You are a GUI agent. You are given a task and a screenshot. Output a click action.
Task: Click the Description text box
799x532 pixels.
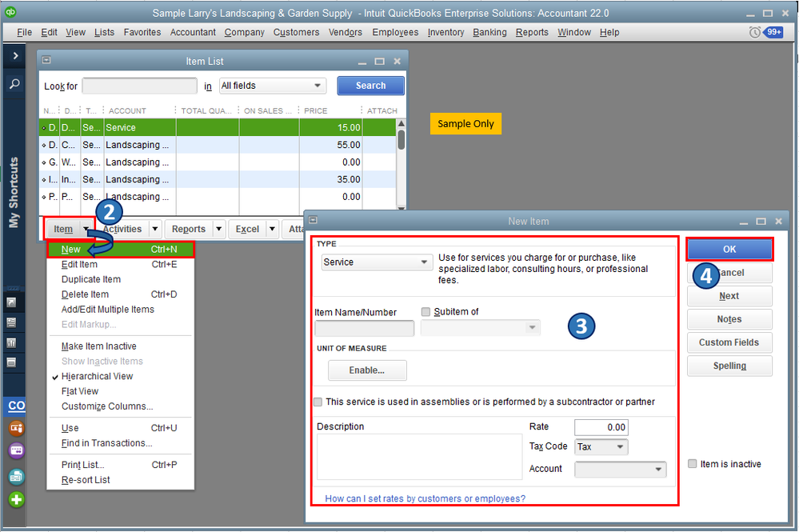click(419, 457)
